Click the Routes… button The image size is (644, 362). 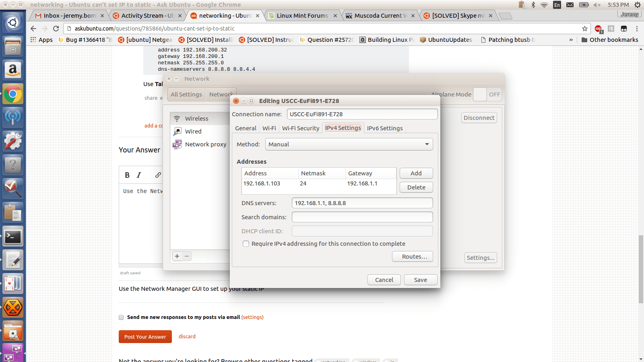tap(412, 257)
